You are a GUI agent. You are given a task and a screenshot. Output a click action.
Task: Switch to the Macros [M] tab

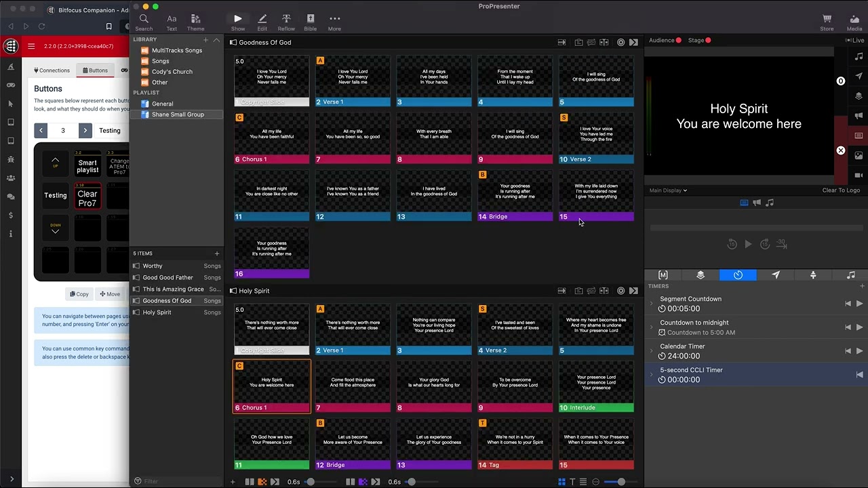click(663, 275)
